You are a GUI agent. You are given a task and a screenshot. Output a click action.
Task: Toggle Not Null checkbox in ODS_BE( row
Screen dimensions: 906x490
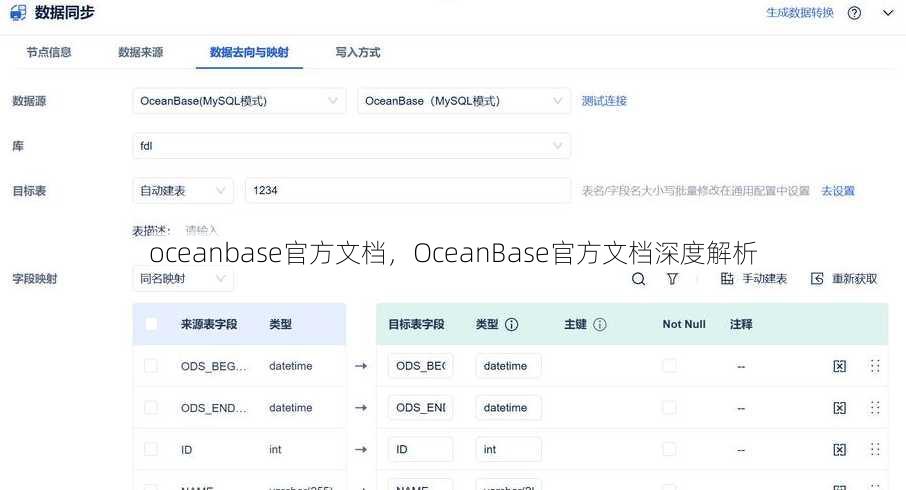point(670,365)
